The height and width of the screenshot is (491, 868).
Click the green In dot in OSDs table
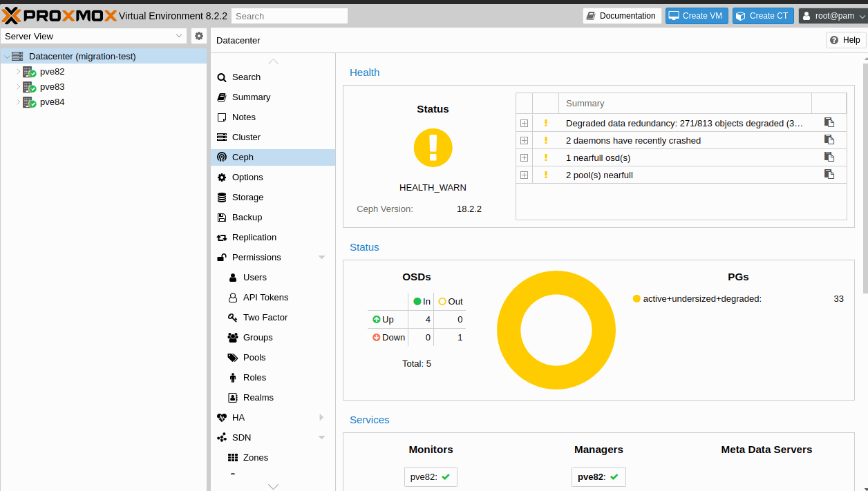coord(417,302)
